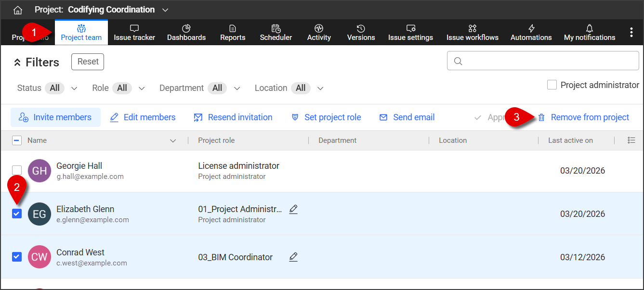Uncheck Conrad West's row checkbox
The image size is (644, 290).
17,257
